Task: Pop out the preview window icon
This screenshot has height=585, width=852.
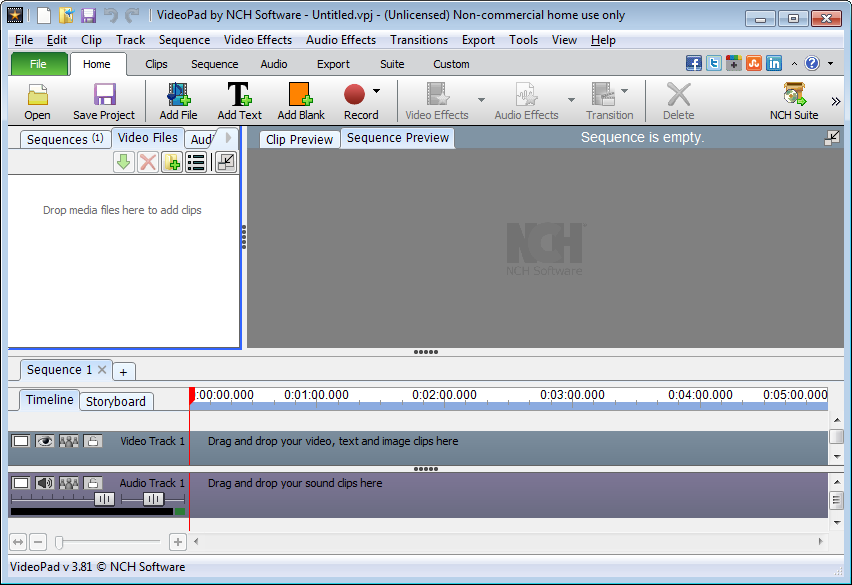Action: click(831, 138)
